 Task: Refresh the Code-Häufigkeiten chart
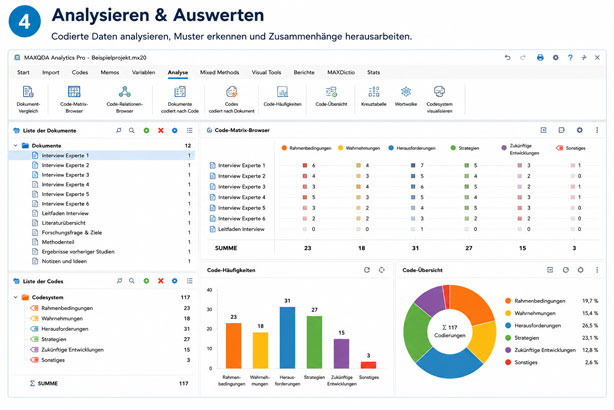pyautogui.click(x=367, y=270)
